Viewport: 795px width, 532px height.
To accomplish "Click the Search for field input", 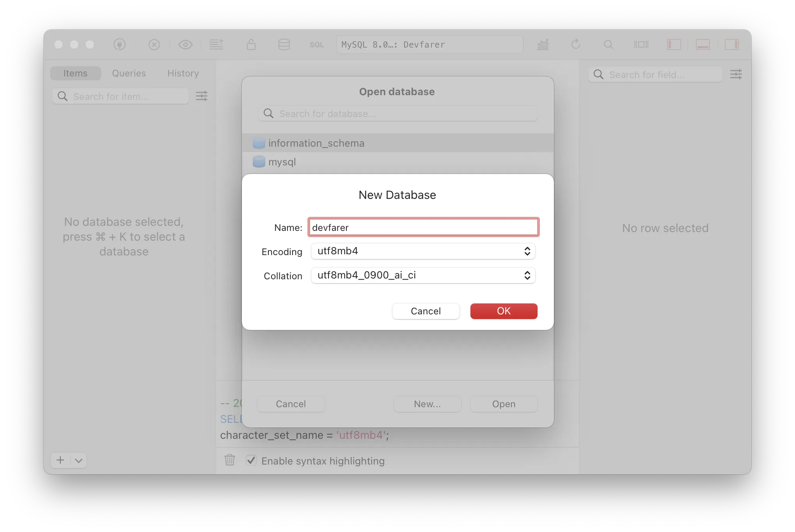I will [655, 74].
